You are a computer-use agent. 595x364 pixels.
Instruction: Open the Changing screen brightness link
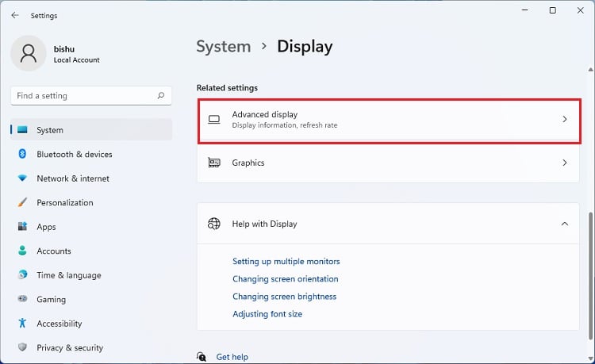click(284, 297)
